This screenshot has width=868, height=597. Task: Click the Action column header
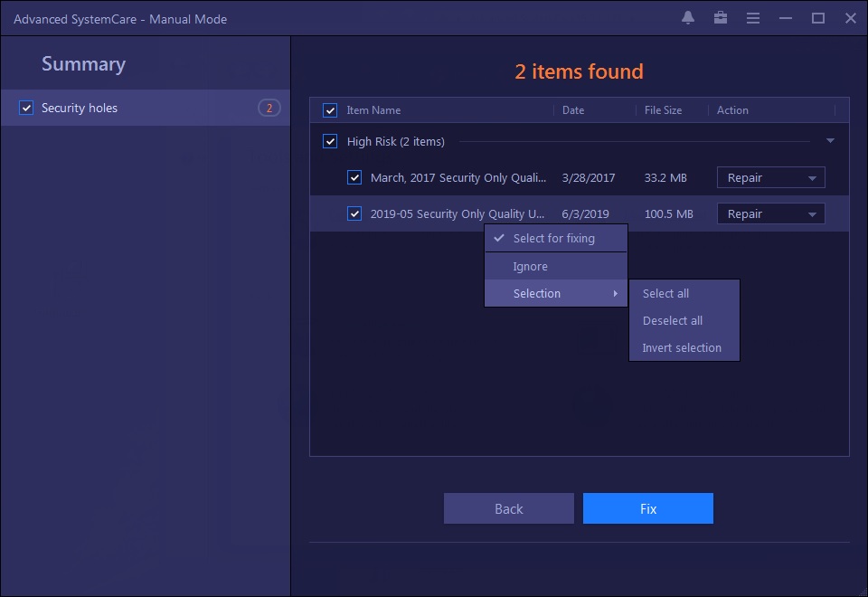[732, 110]
